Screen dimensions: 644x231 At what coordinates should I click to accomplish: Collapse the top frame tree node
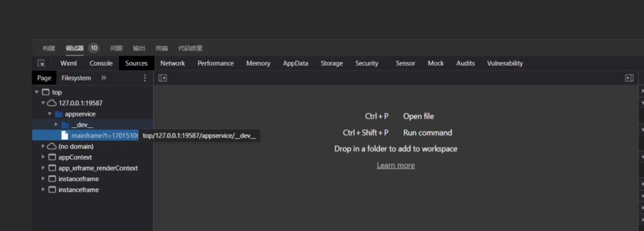(x=37, y=92)
